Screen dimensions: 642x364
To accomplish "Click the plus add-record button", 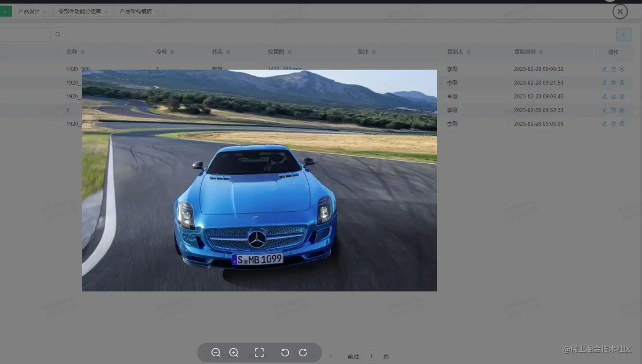I will pyautogui.click(x=624, y=35).
